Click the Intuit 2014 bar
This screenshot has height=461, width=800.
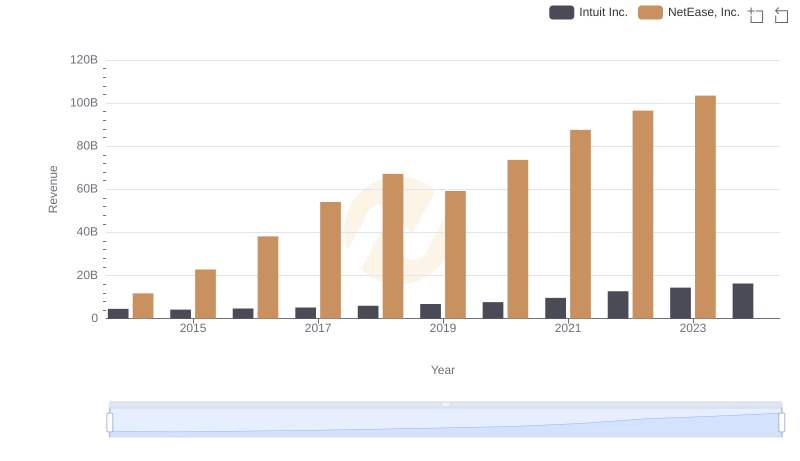[x=118, y=314]
